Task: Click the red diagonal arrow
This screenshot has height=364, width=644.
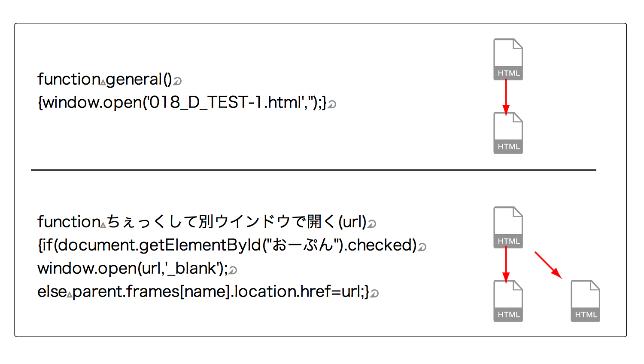Action: pos(548,265)
